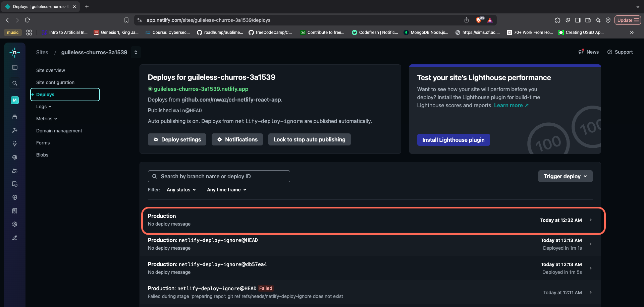Open the globe domains icon in rail
This screenshot has height=307, width=644.
coord(15,157)
